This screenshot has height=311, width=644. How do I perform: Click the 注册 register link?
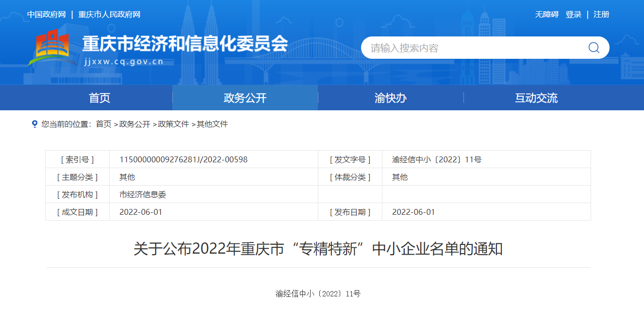coord(601,15)
